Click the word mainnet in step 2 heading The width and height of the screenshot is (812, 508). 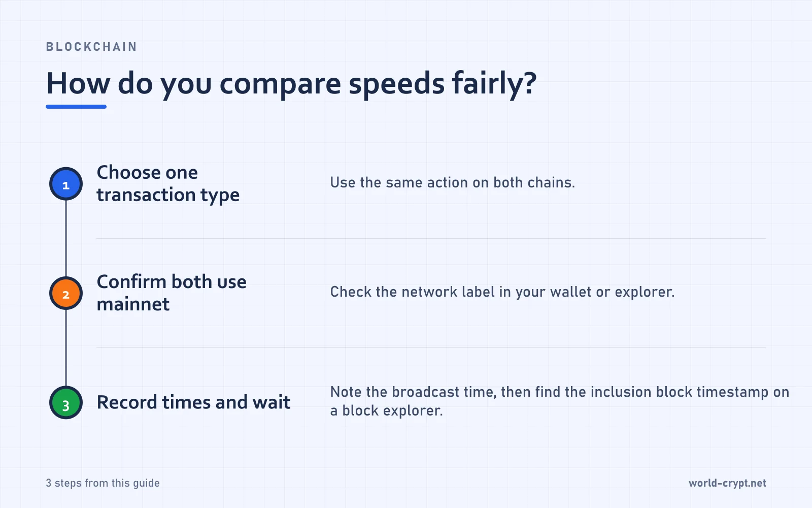pos(133,304)
